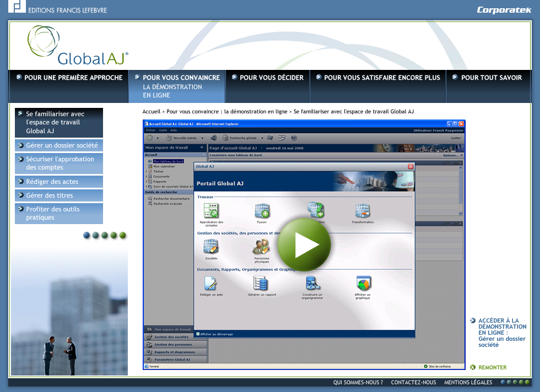
Task: Open the Outils menu in demo window
Action: click(x=163, y=130)
